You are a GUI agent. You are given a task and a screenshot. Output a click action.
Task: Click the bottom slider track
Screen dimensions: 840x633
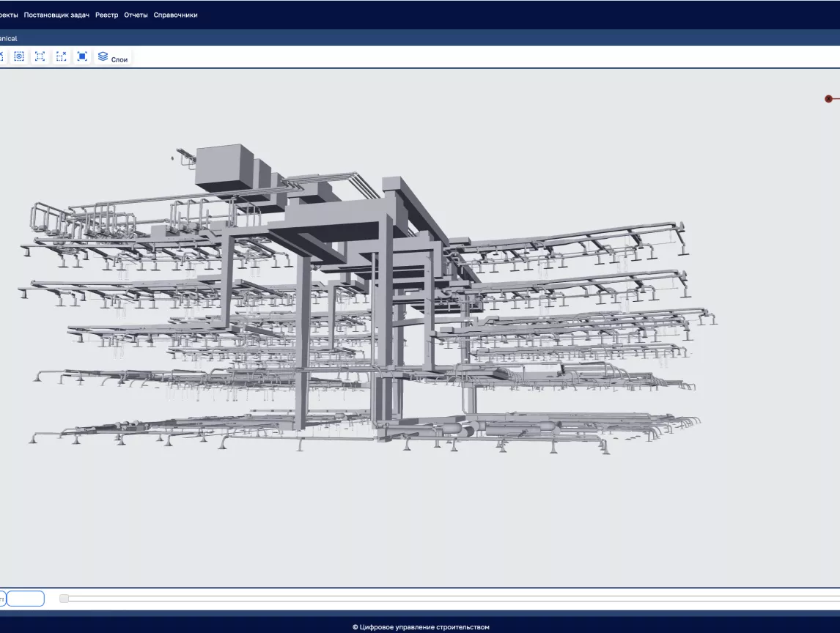click(440, 599)
